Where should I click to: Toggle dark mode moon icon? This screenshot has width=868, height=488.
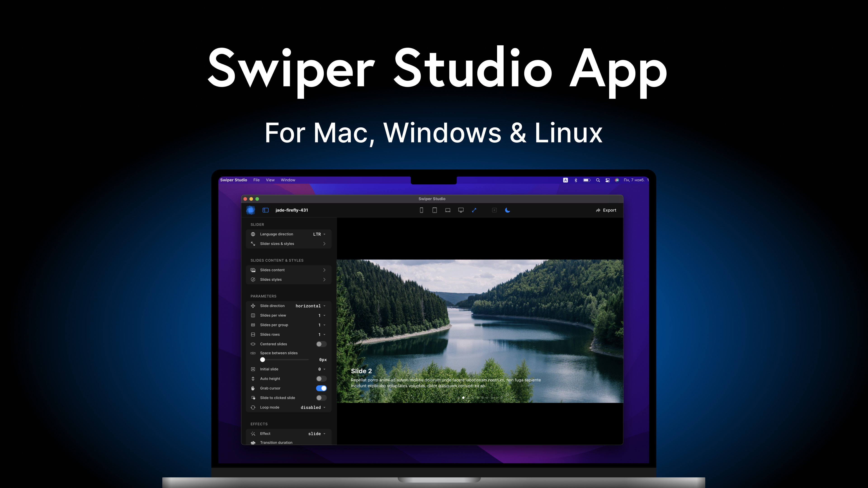pyautogui.click(x=507, y=210)
